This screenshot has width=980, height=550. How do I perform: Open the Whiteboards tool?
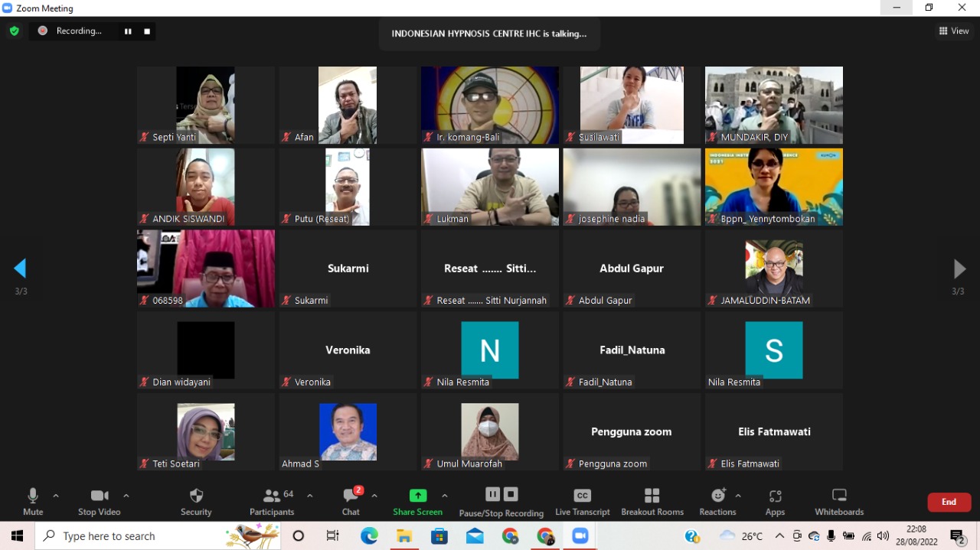[839, 501]
